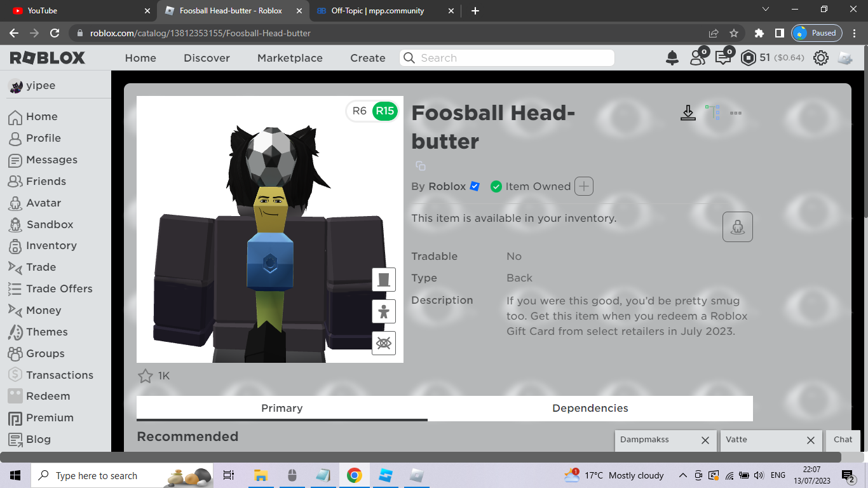Favorite the item with the star
Viewport: 868px width, 488px height.
tap(146, 376)
